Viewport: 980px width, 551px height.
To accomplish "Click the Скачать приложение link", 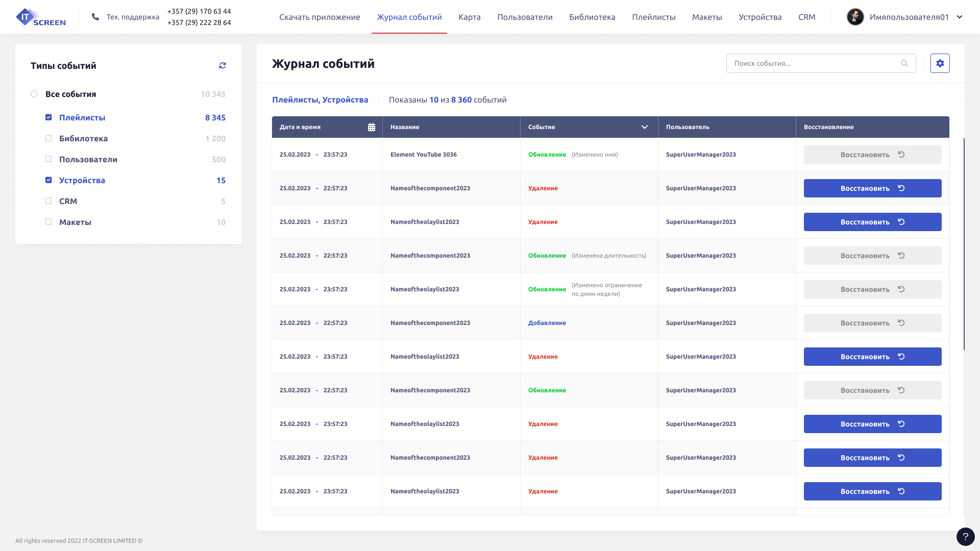I will (x=320, y=17).
